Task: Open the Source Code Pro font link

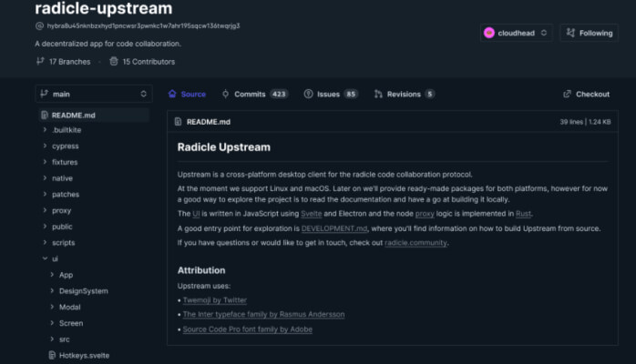Action: click(248, 329)
